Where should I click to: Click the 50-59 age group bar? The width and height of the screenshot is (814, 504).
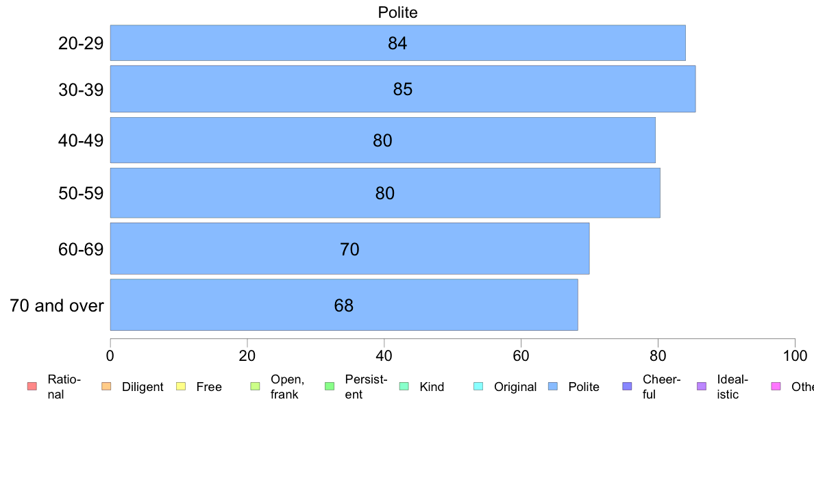tap(385, 193)
